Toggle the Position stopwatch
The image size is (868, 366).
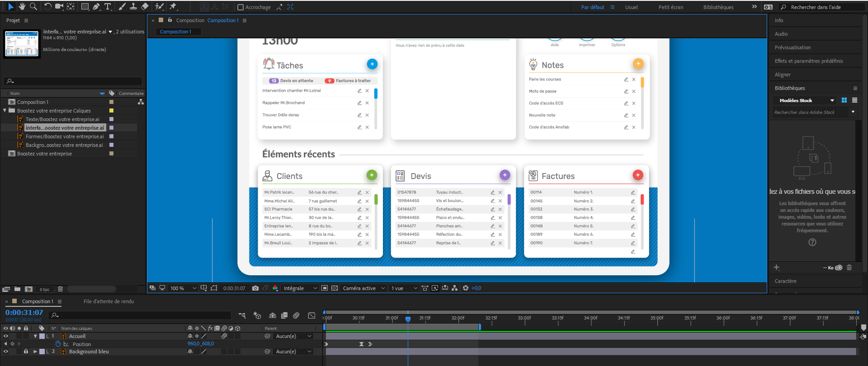point(58,344)
